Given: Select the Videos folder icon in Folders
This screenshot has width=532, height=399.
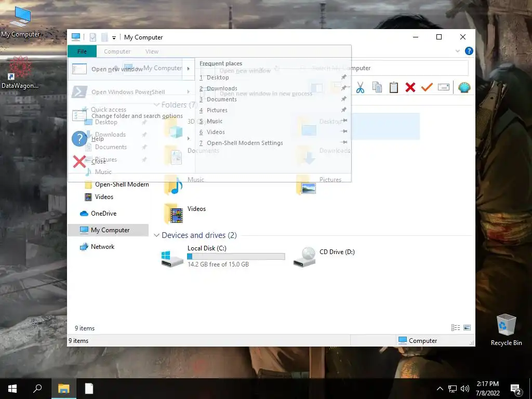Looking at the screenshot, I should coord(174,214).
